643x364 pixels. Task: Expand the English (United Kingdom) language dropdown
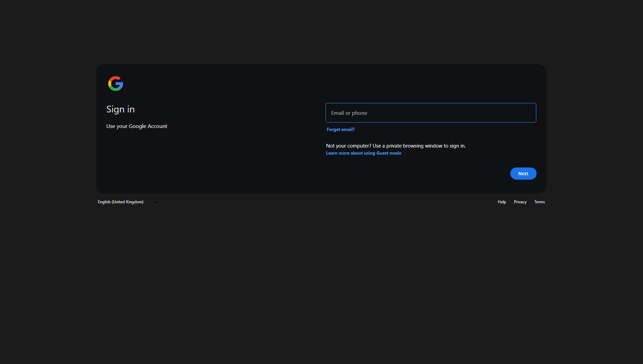coord(128,202)
